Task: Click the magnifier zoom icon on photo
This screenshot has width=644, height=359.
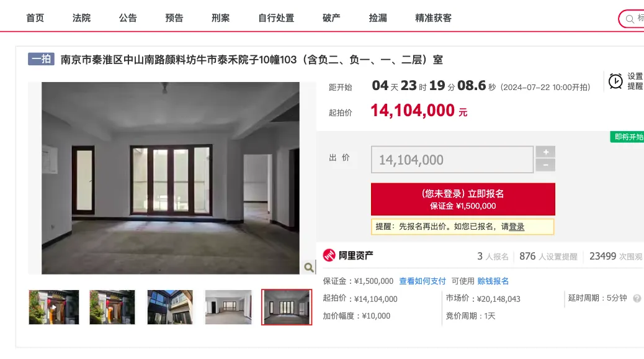Action: (x=309, y=267)
